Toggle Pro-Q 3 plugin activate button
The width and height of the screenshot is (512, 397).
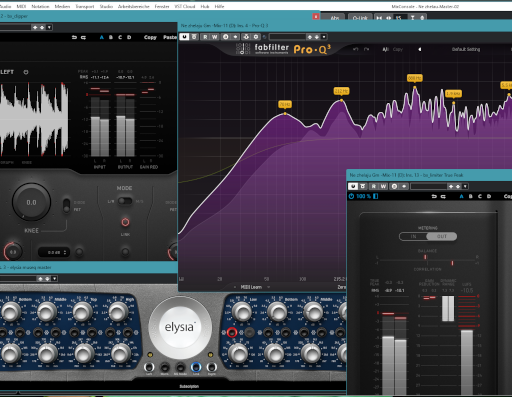point(184,37)
